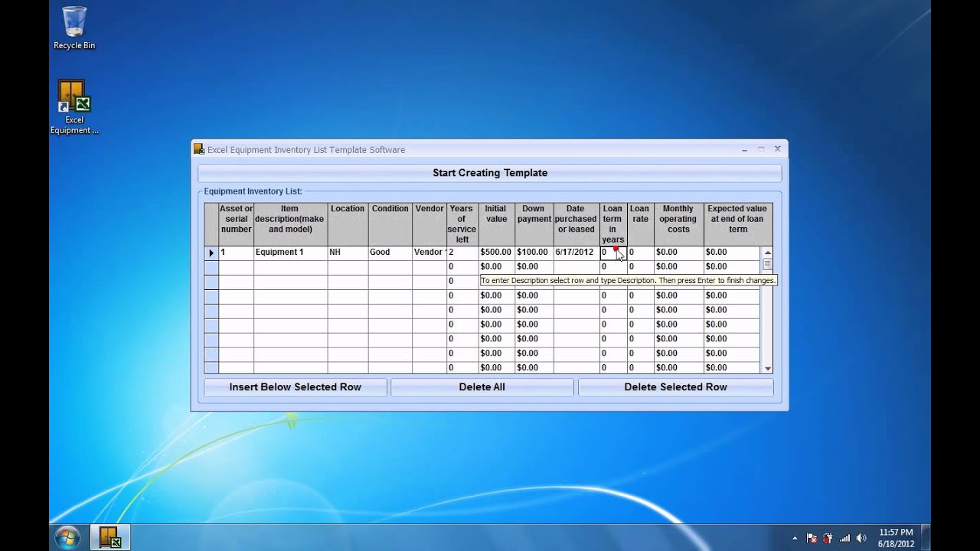
Task: Show hidden tray icons arrow
Action: point(794,538)
